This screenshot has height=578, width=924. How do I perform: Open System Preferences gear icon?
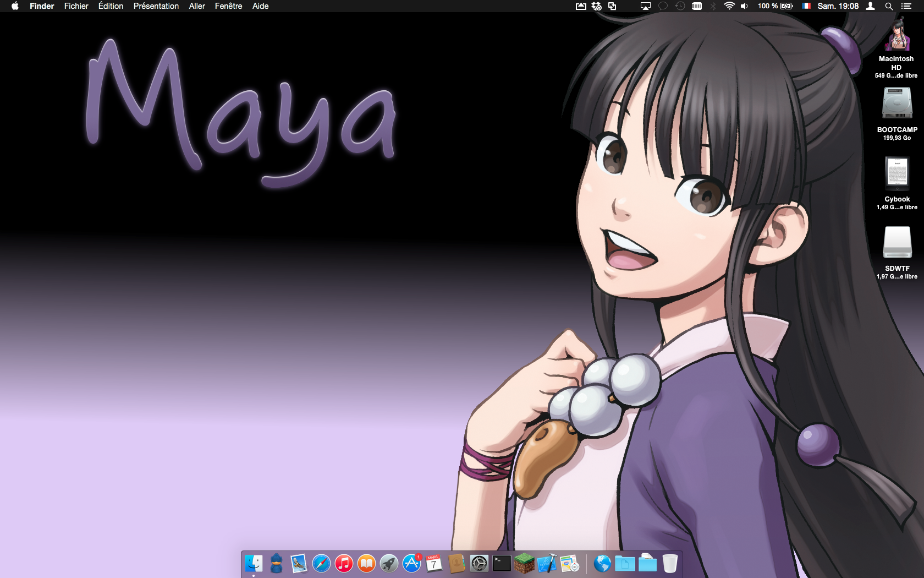click(479, 563)
